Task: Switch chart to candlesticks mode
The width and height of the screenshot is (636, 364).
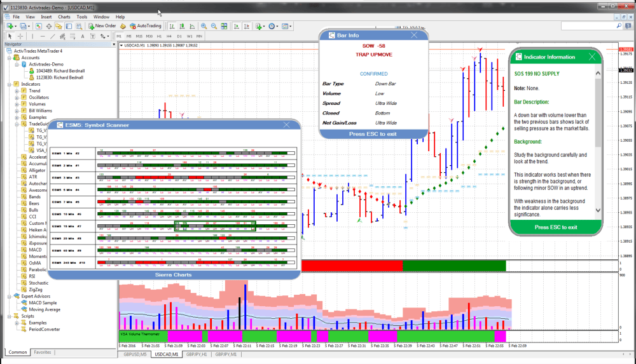Action: [182, 26]
